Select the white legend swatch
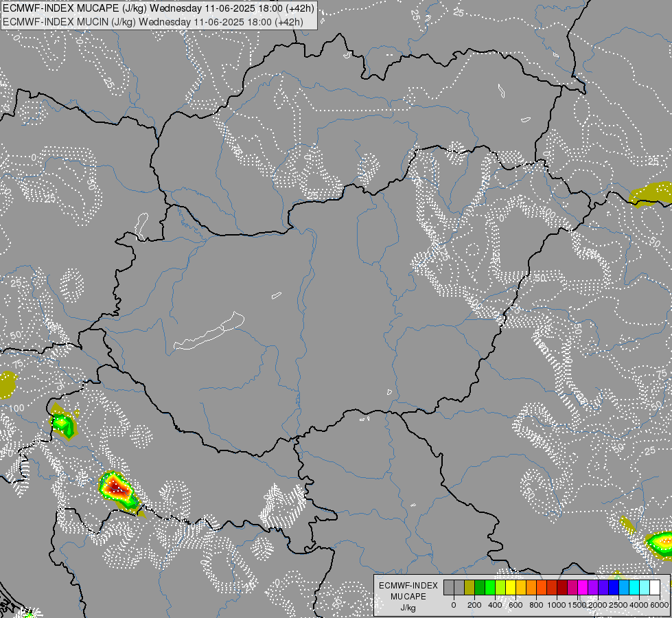 pyautogui.click(x=656, y=587)
